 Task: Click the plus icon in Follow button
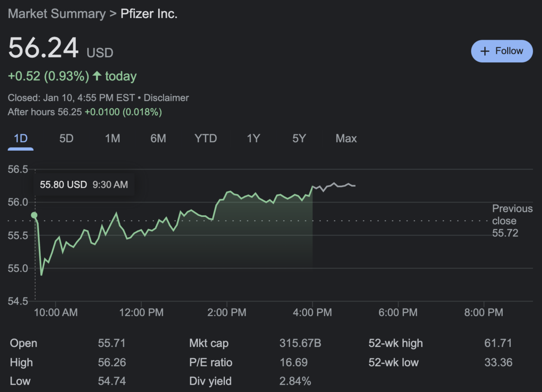pos(485,51)
